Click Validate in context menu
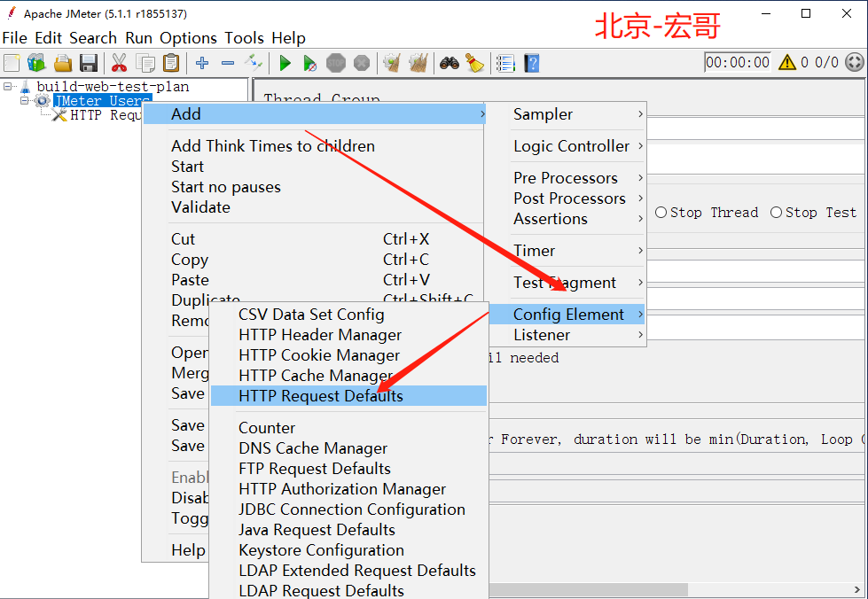Image resolution: width=868 pixels, height=599 pixels. tap(313, 207)
